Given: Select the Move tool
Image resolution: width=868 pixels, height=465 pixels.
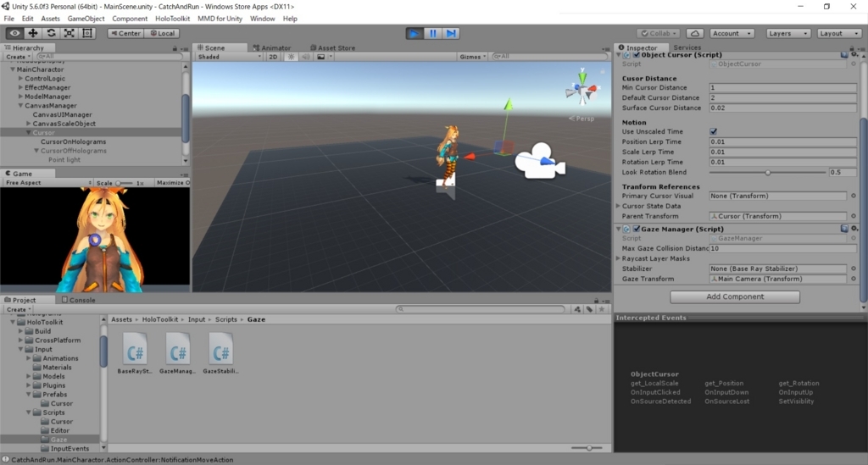Looking at the screenshot, I should click(33, 33).
